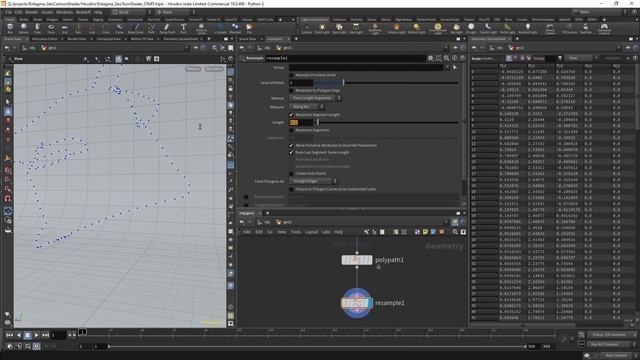Toggle Even Last Segment Same Length checkbox

pyautogui.click(x=291, y=153)
